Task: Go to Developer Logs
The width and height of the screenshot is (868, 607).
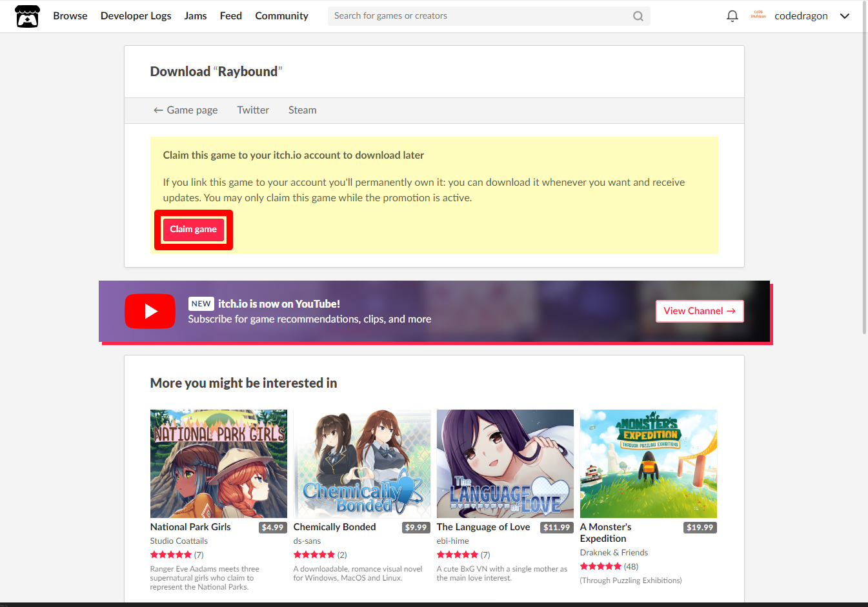Action: (136, 16)
